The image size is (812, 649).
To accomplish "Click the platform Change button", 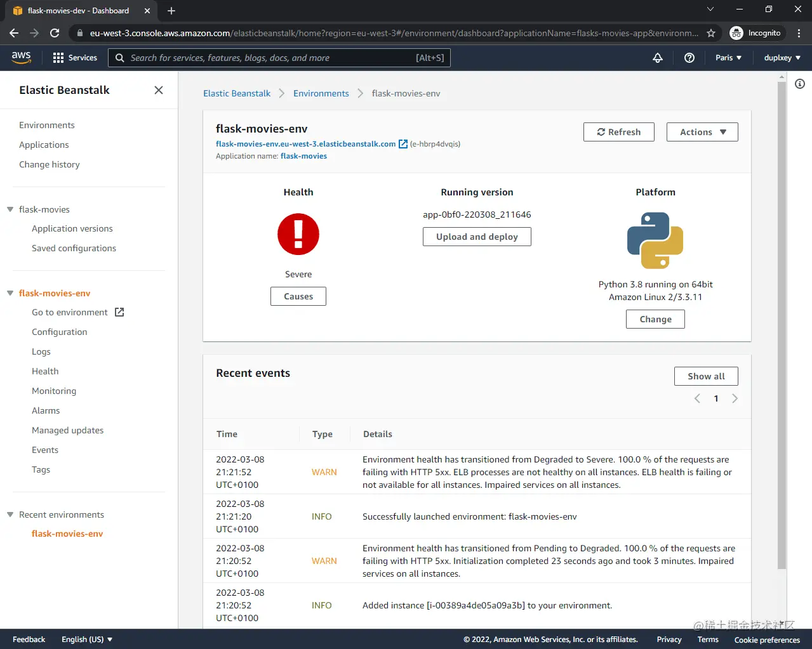I will [655, 319].
